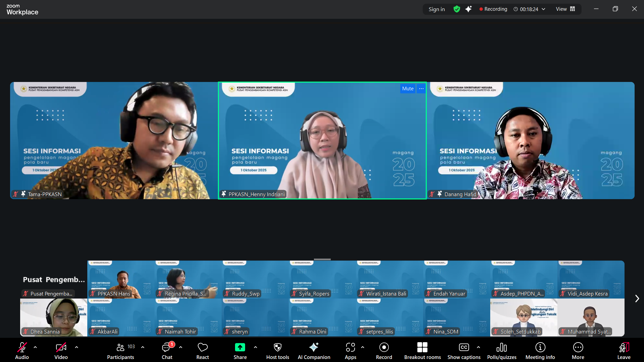
Task: Open Breakout rooms
Action: [422, 351]
